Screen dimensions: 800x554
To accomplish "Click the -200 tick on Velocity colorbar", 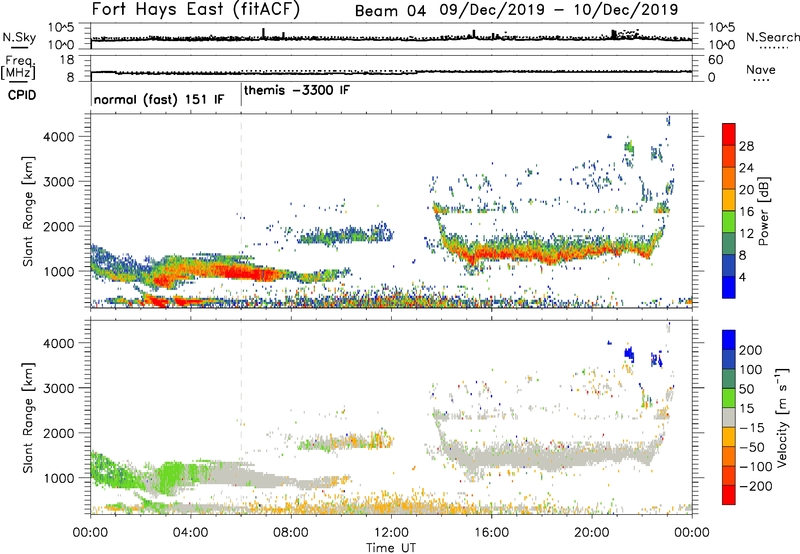I will [x=756, y=486].
